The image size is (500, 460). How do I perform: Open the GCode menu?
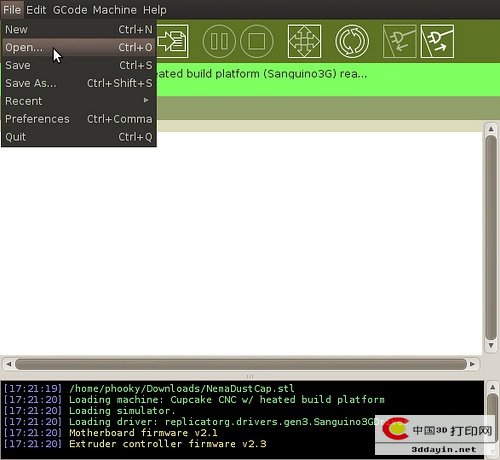coord(70,10)
